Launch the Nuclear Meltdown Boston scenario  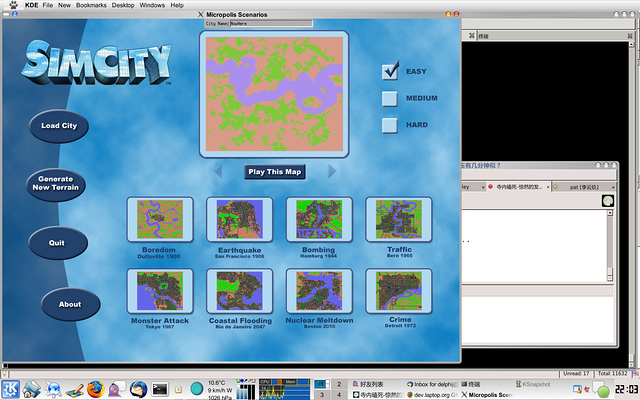coord(319,292)
